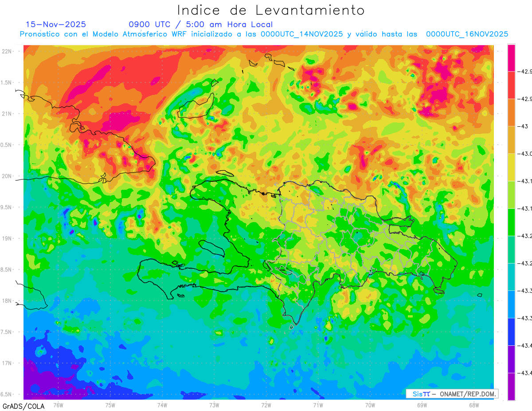532x411 pixels.
Task: Click the orange legend color swatch
Action: (x=511, y=113)
